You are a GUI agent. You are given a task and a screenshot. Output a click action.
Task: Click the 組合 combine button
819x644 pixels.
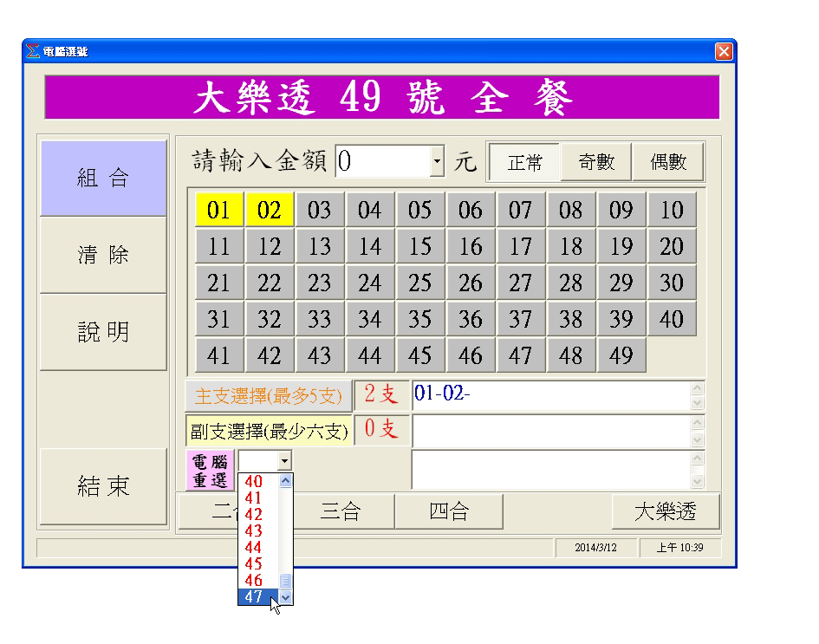coord(103,178)
